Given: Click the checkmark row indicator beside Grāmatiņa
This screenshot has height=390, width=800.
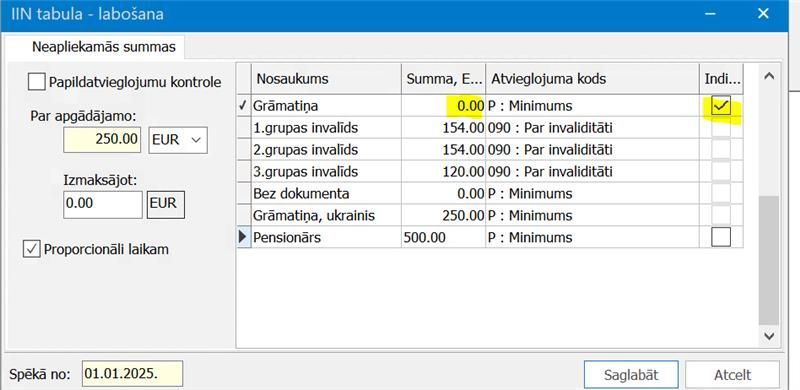Looking at the screenshot, I should [x=244, y=106].
